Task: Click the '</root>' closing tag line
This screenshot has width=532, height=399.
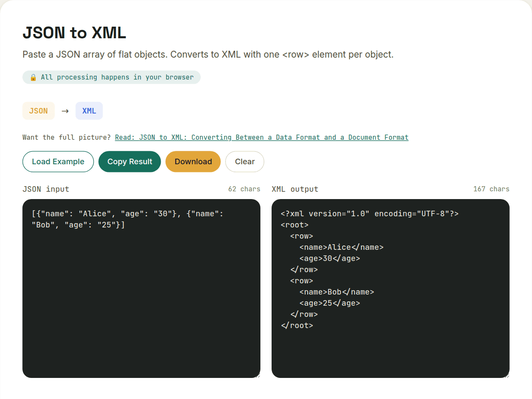Action: pyautogui.click(x=297, y=325)
